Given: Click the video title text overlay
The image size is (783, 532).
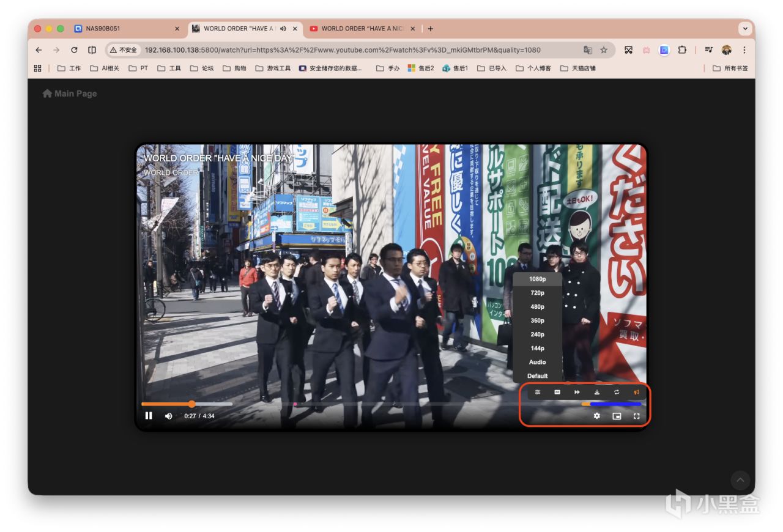Looking at the screenshot, I should coord(218,159).
